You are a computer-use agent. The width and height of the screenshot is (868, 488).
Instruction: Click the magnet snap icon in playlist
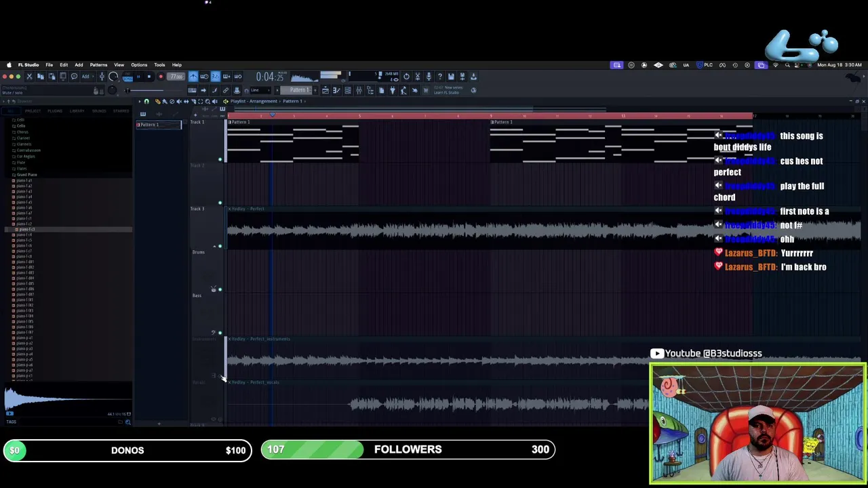[146, 101]
